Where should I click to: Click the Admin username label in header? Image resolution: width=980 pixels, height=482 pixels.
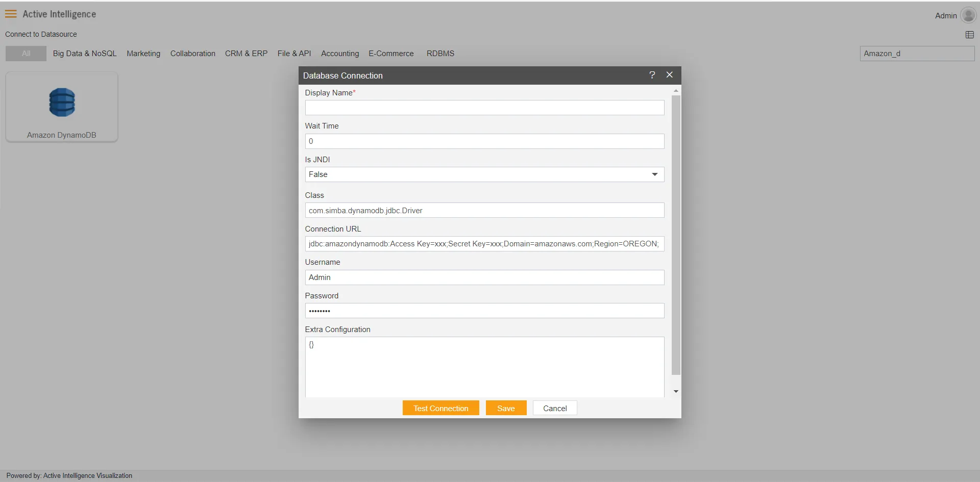coord(946,16)
